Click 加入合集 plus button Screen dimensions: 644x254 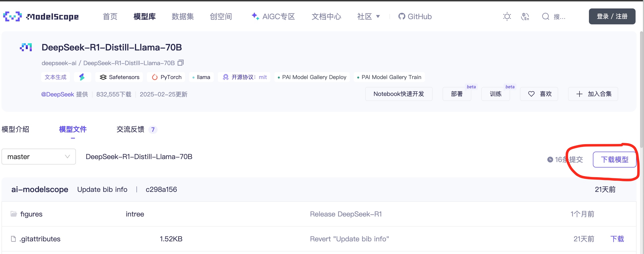(x=593, y=94)
